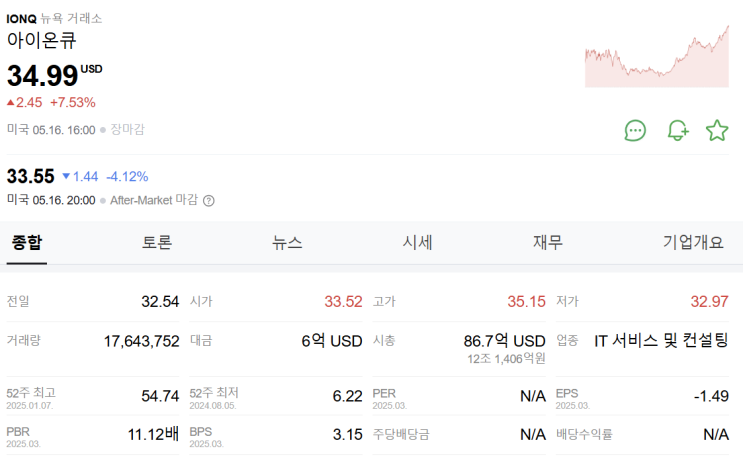The image size is (743, 463).
Task: Open the 뉴스 tab
Action: coord(287,243)
